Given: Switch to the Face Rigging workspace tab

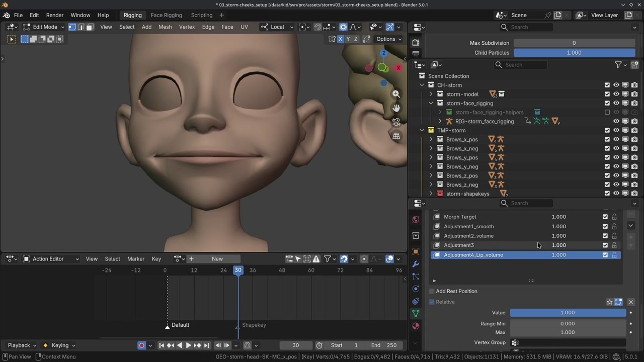Looking at the screenshot, I should point(166,15).
